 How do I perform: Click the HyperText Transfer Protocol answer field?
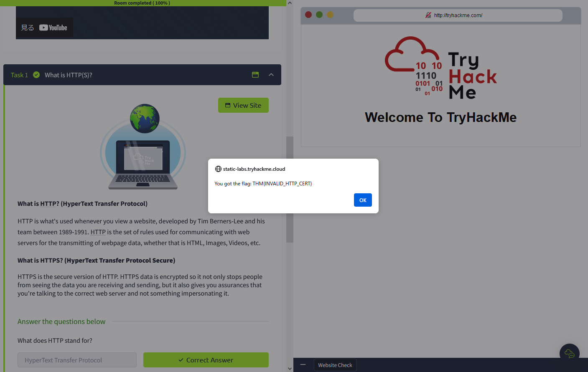click(77, 359)
